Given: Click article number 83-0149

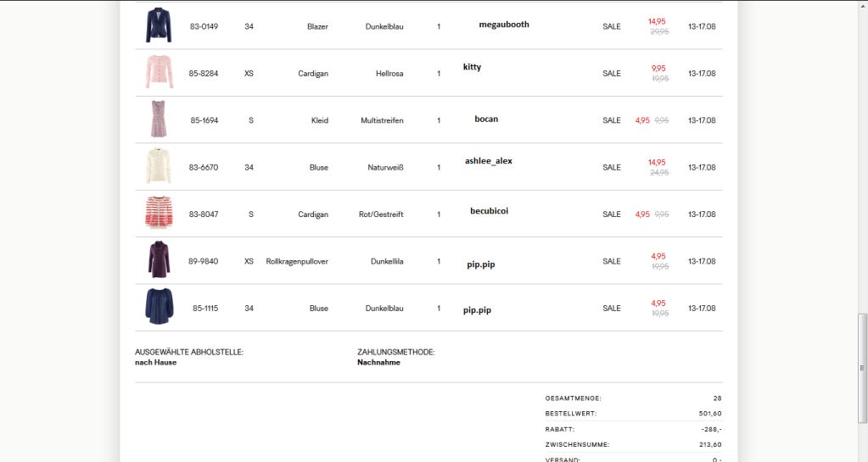Looking at the screenshot, I should (x=204, y=26).
